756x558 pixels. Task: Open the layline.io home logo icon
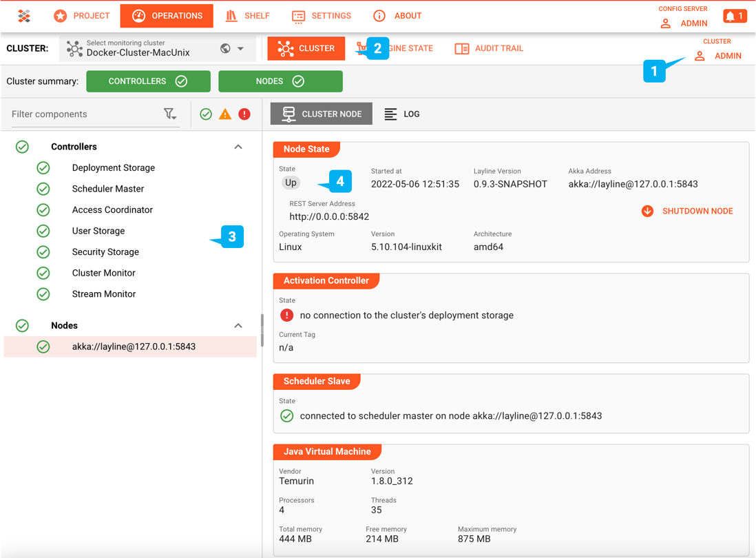(23, 15)
